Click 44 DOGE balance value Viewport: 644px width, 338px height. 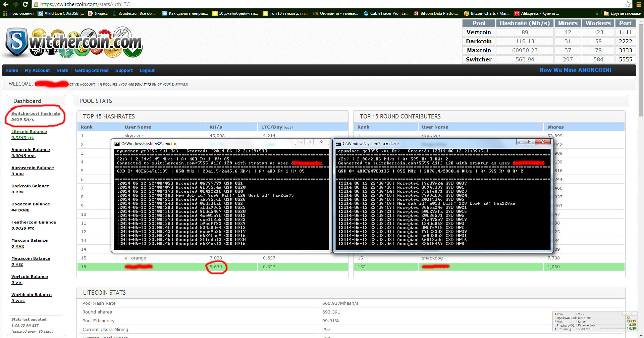point(20,210)
